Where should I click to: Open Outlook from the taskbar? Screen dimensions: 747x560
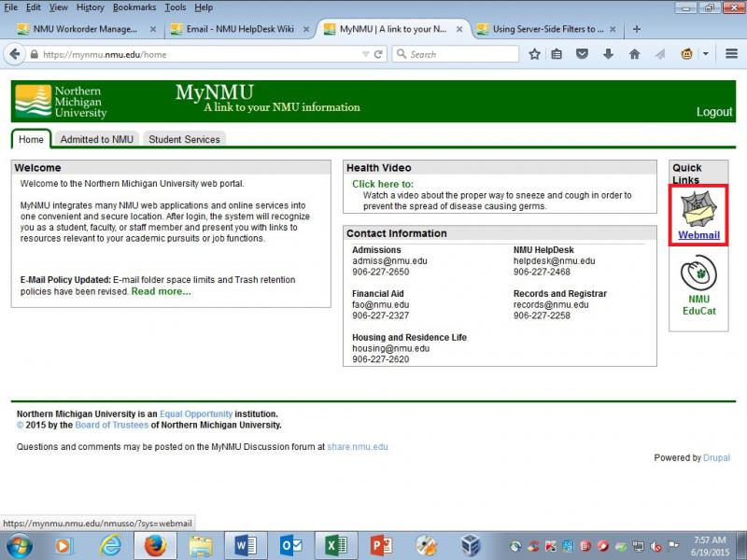pos(290,546)
